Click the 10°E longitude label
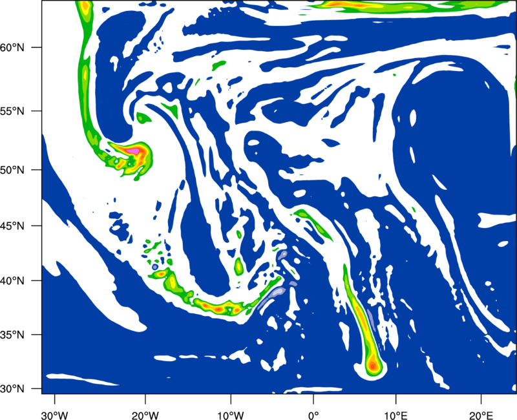 [x=396, y=415]
